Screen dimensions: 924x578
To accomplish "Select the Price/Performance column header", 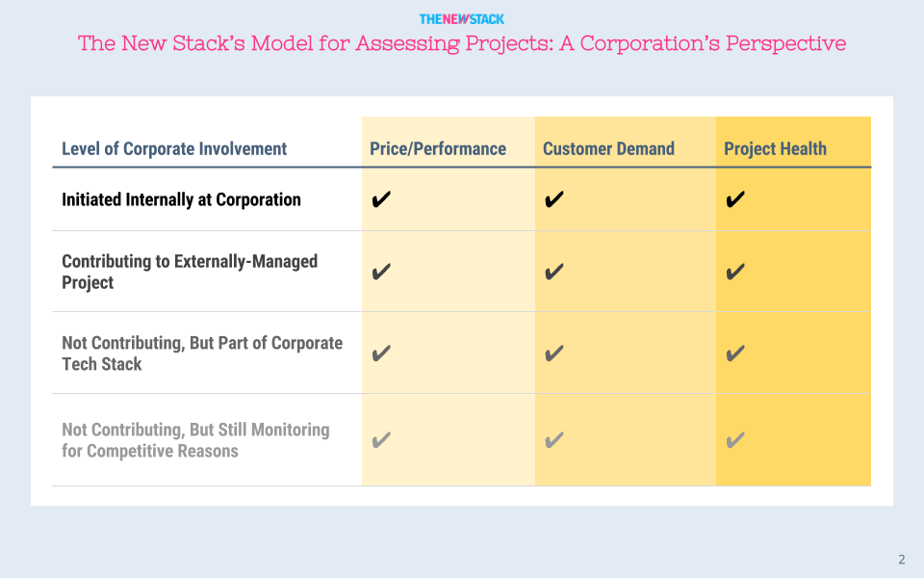I will (438, 148).
